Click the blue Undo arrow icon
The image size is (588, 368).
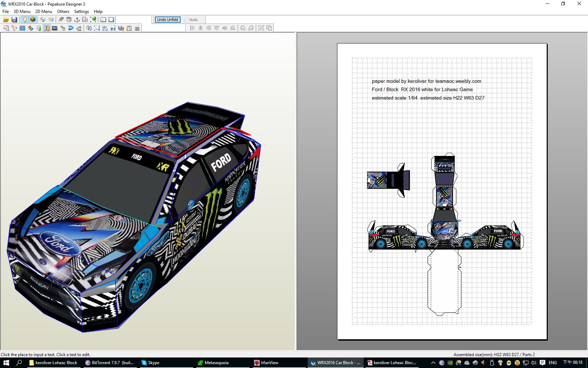[x=71, y=28]
